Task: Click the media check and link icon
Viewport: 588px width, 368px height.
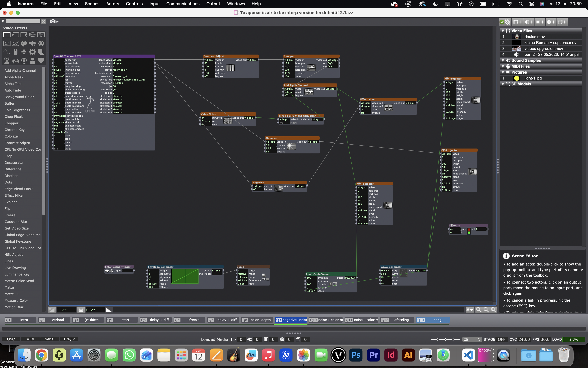Action: pos(505,22)
